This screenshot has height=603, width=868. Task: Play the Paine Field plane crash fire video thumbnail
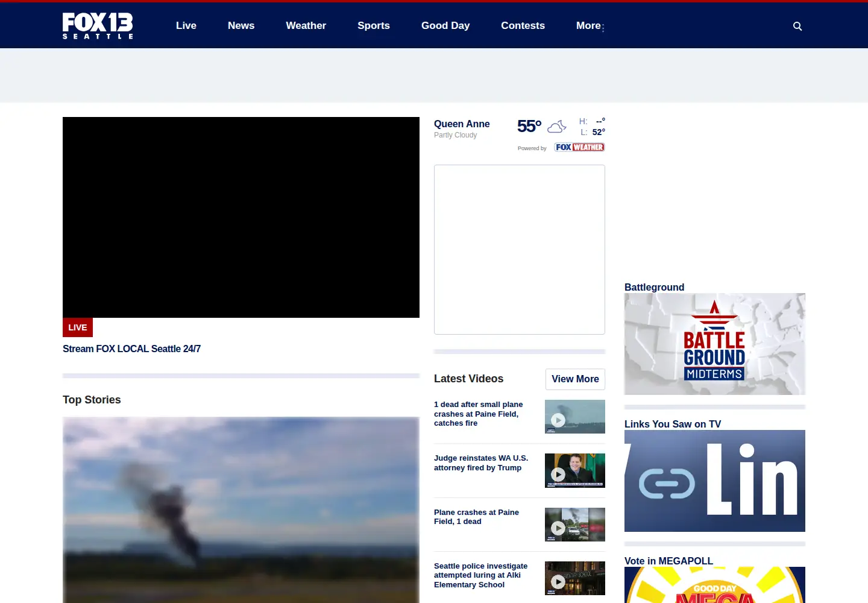[x=575, y=417]
